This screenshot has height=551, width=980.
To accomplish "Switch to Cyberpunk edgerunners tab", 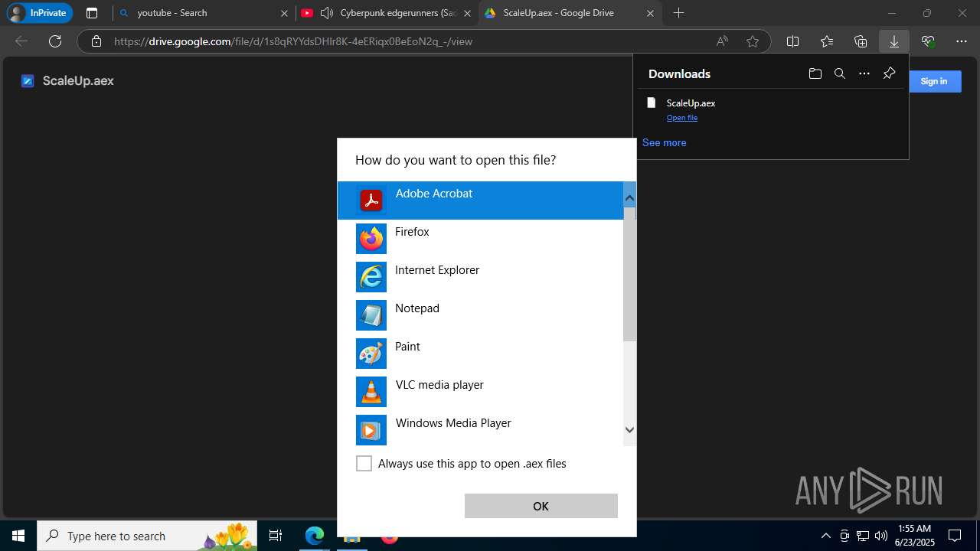I will tap(387, 13).
